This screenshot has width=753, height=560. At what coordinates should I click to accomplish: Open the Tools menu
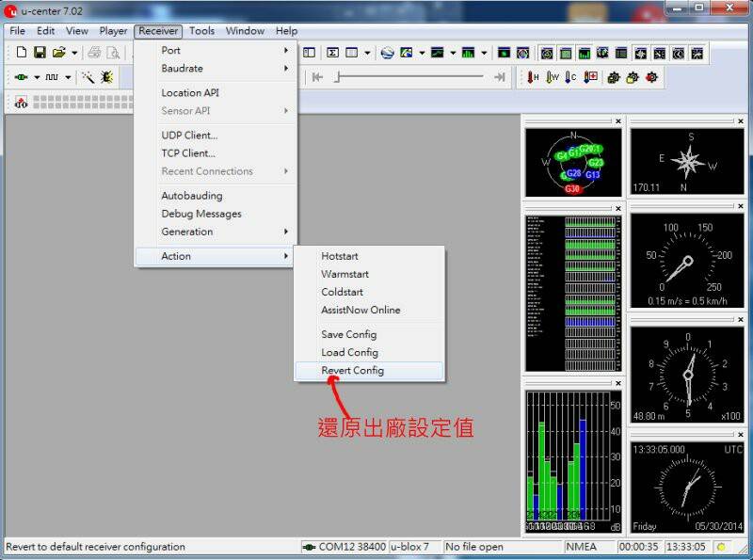(x=201, y=31)
